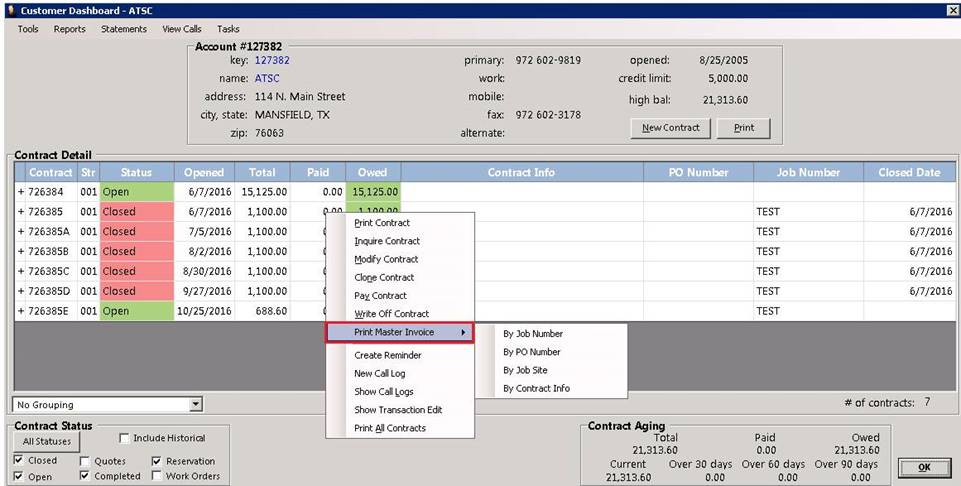Viewport: 961px width, 486px height.
Task: Toggle the Include Historical checkbox
Action: tap(124, 438)
